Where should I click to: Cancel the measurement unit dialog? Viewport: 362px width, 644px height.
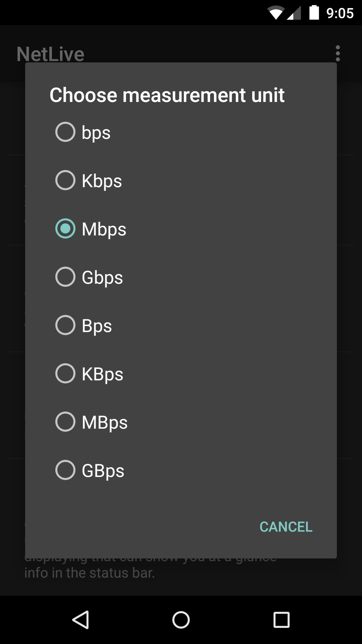(286, 527)
